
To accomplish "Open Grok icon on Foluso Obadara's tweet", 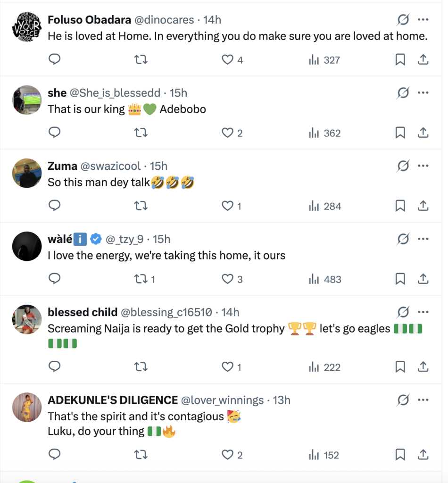I will [x=403, y=20].
